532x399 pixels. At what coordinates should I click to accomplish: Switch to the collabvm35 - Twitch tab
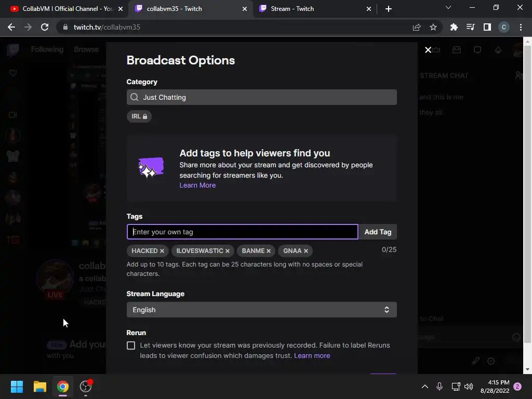190,9
